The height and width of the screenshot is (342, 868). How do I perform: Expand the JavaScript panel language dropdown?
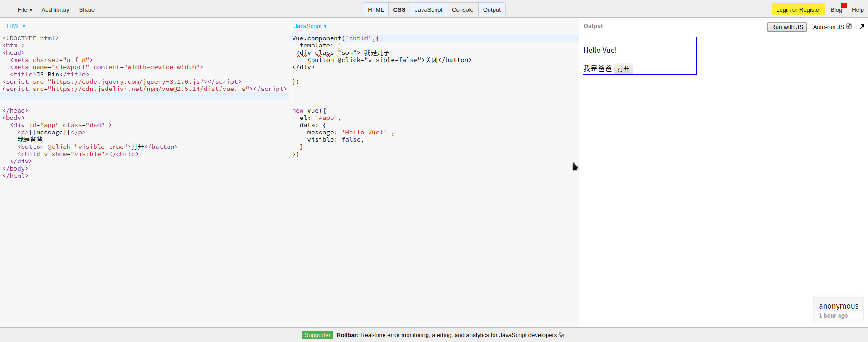[310, 26]
